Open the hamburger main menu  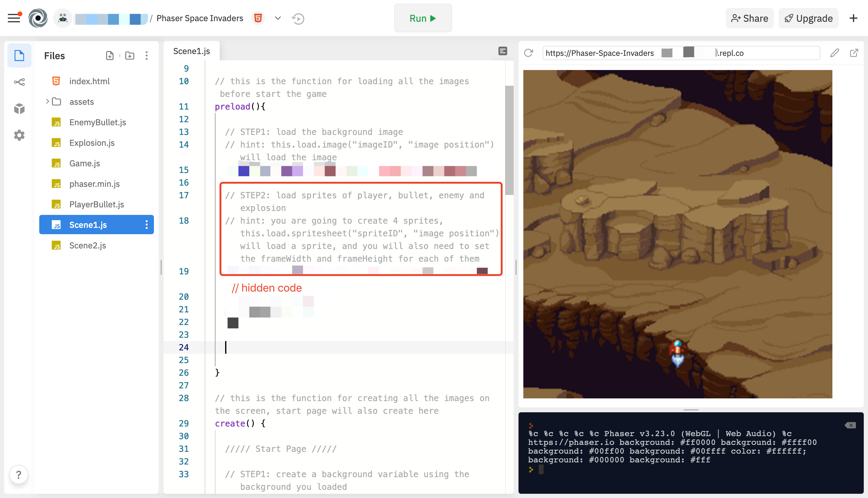tap(14, 18)
